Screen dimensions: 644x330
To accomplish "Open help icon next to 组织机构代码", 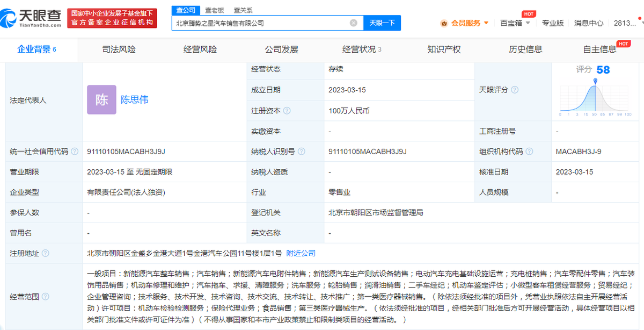I will 529,152.
